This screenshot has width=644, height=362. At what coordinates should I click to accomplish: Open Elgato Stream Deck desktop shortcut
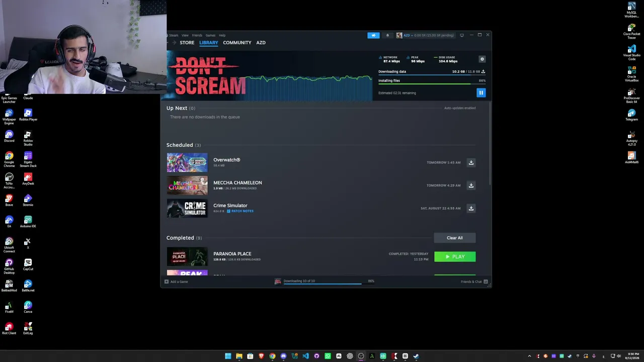(28, 158)
